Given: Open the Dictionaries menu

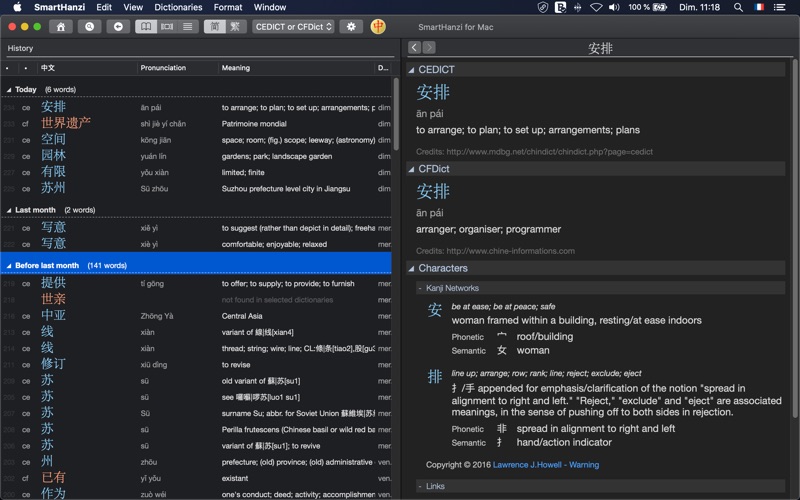Looking at the screenshot, I should [x=178, y=7].
